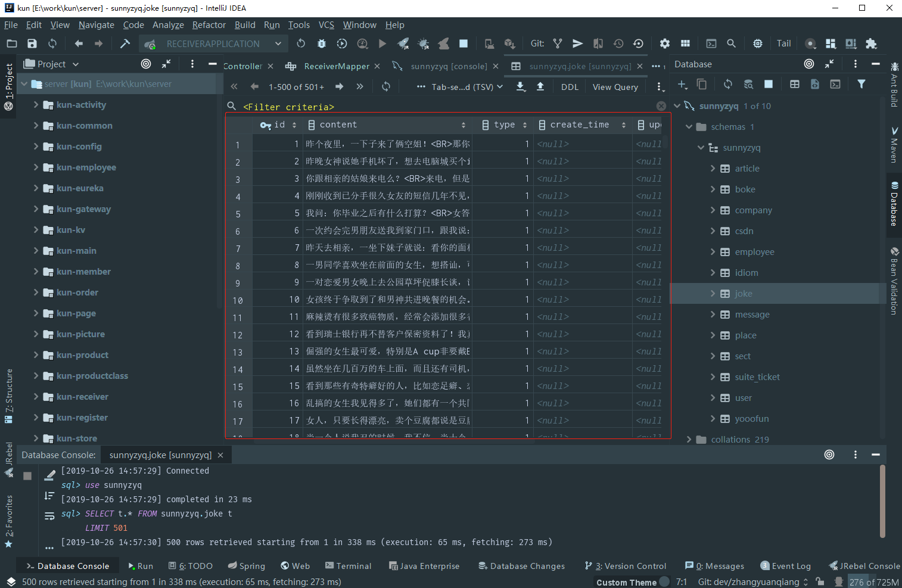Click the Import Data upload icon
902x588 pixels.
pyautogui.click(x=540, y=86)
